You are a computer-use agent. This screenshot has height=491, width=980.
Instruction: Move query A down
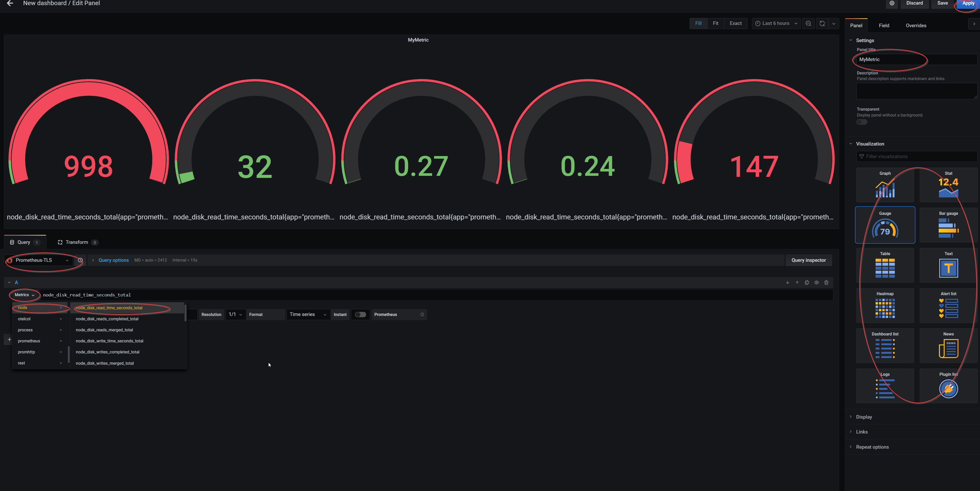[788, 282]
